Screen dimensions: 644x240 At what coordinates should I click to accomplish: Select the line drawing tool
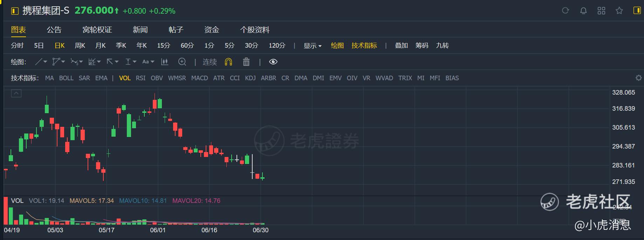click(39, 62)
